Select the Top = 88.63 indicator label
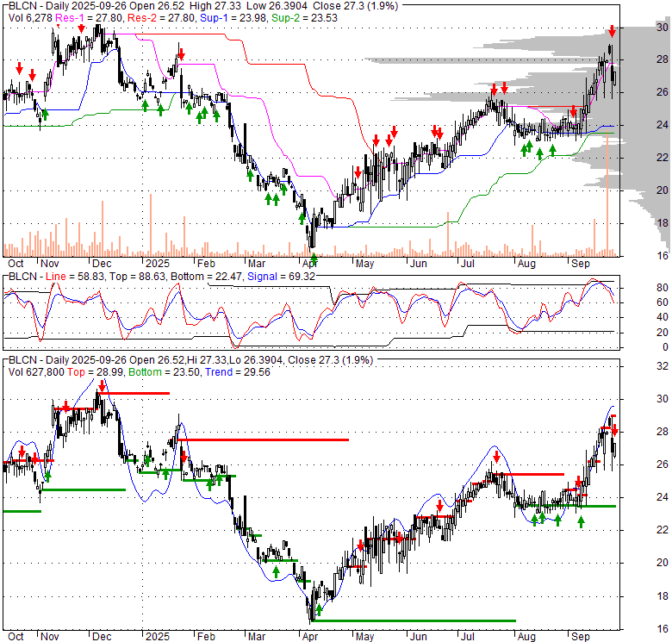 tap(137, 277)
